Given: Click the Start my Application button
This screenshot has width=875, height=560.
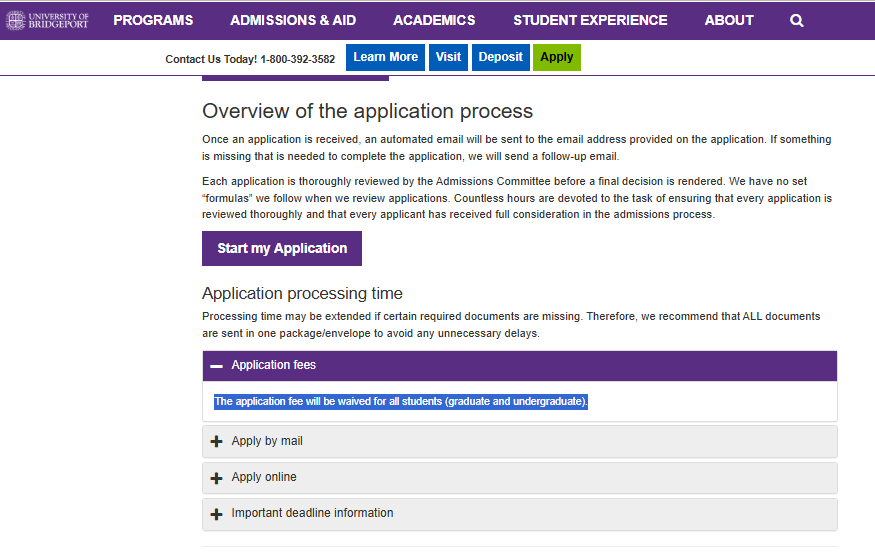Looking at the screenshot, I should pos(282,248).
